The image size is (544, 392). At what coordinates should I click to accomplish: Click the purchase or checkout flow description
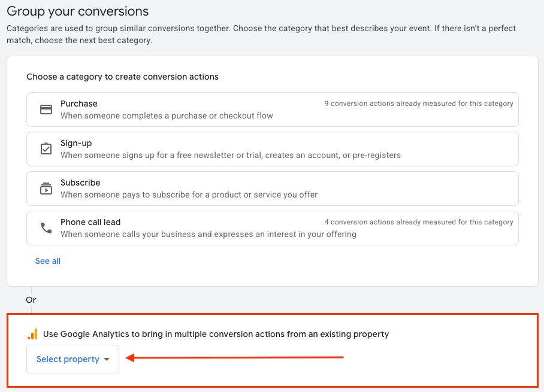(167, 116)
